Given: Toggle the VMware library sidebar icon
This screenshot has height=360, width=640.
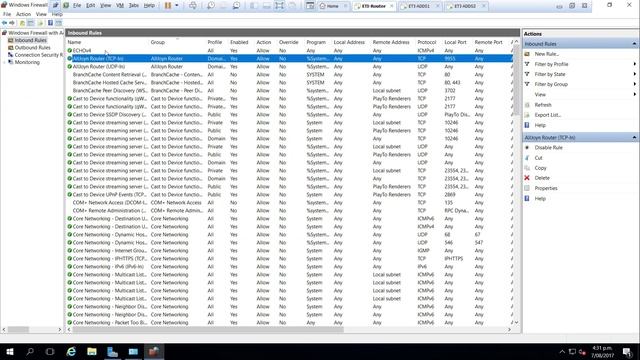Looking at the screenshot, I should tap(253, 6).
